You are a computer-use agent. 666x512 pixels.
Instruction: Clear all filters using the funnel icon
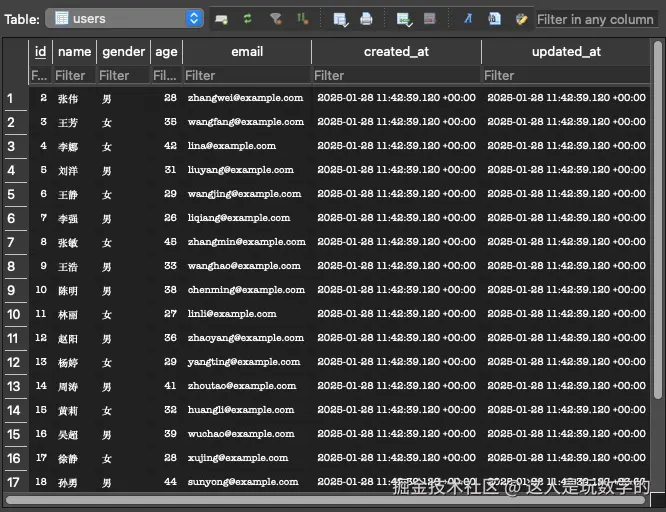pos(275,19)
